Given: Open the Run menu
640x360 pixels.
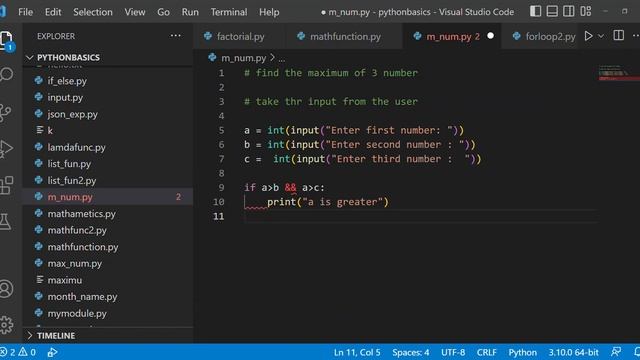Looking at the screenshot, I should [190, 12].
